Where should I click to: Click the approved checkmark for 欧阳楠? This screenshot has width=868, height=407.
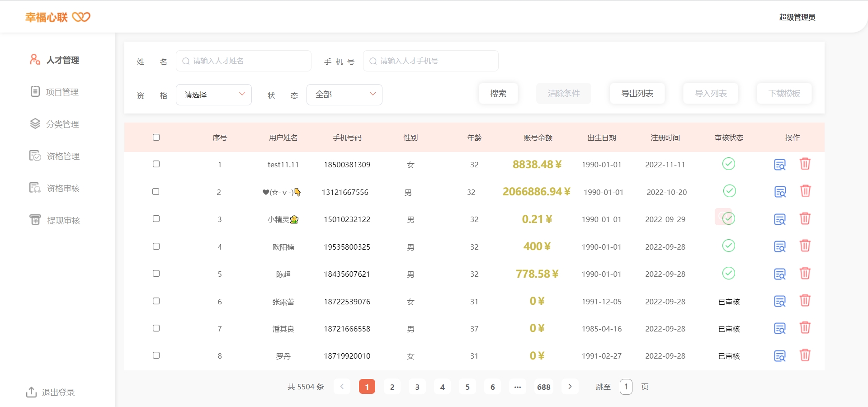[729, 246]
